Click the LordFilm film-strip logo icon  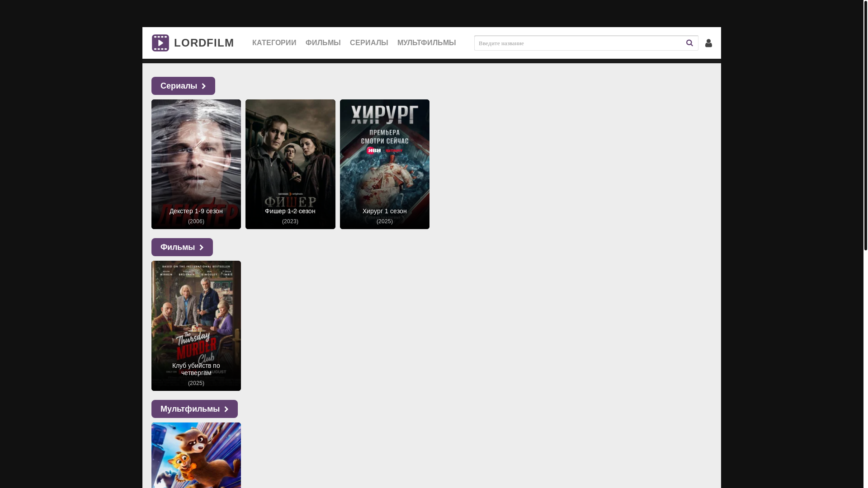160,43
